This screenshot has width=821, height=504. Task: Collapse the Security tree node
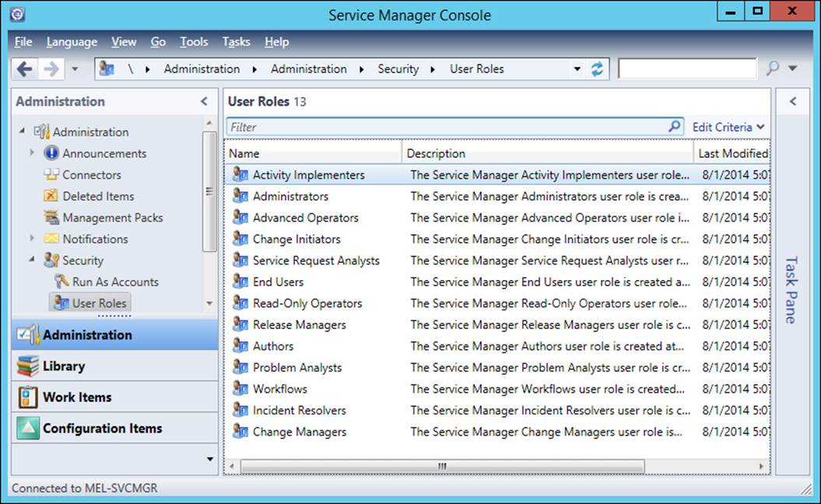[32, 258]
